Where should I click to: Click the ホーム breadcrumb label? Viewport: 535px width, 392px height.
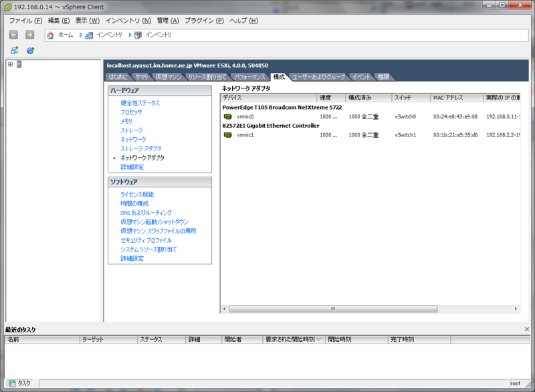(x=66, y=35)
